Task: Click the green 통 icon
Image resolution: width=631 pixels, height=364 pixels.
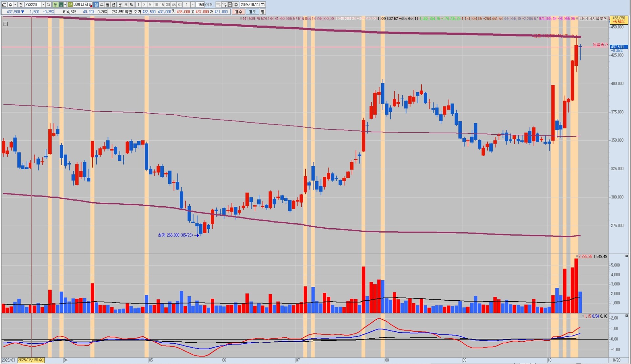Action: [x=55, y=5]
